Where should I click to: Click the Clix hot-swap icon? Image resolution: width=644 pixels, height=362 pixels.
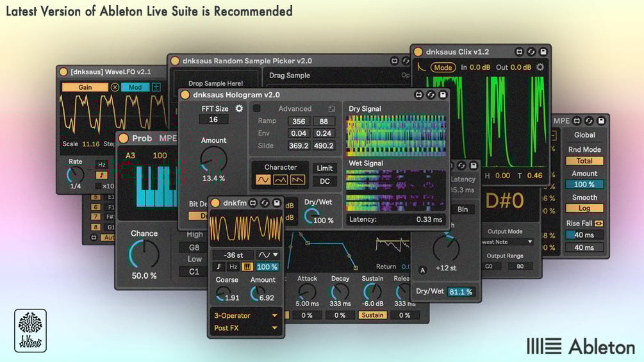tap(519, 52)
